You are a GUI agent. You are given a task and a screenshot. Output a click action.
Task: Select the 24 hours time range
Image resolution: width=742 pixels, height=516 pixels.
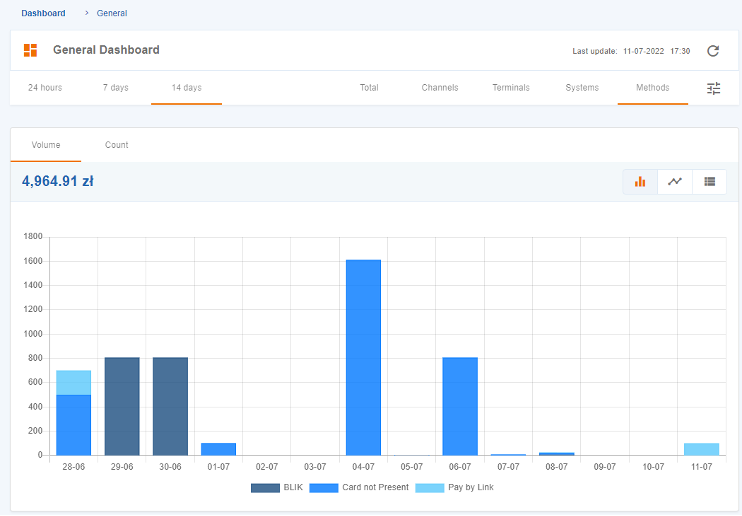pyautogui.click(x=45, y=88)
